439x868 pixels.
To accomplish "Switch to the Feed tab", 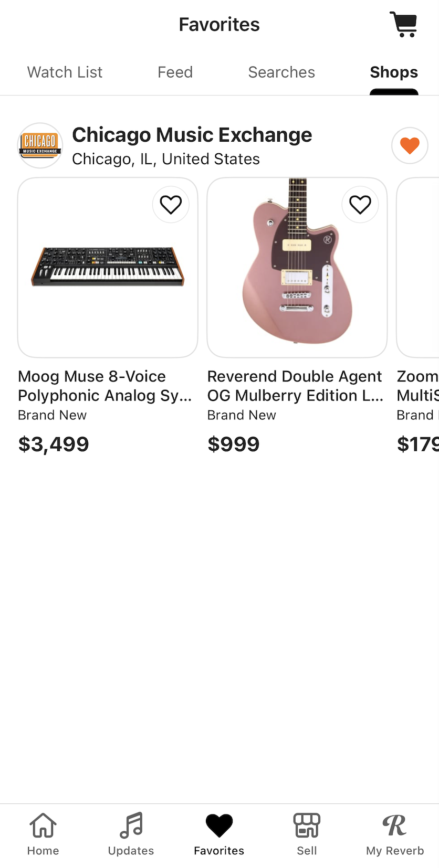I will [x=175, y=72].
